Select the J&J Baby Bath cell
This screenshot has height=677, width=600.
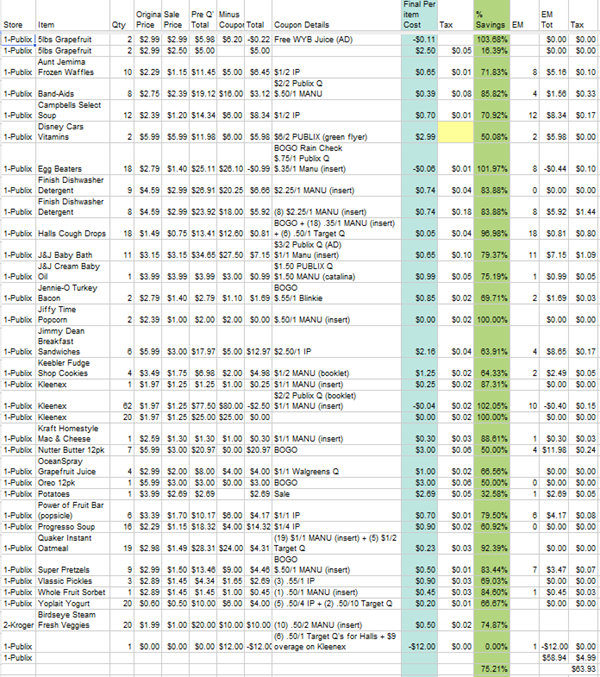point(73,250)
